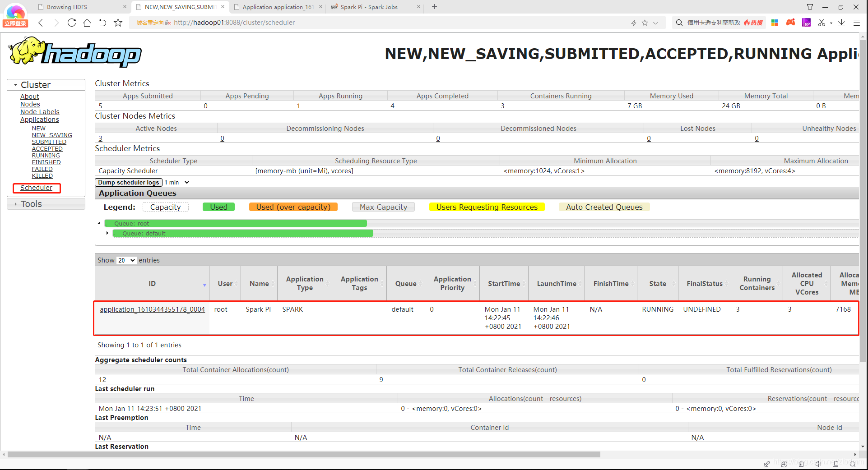Screen dimensions: 868x470
Task: Open the downloads arrow icon
Action: (841, 23)
